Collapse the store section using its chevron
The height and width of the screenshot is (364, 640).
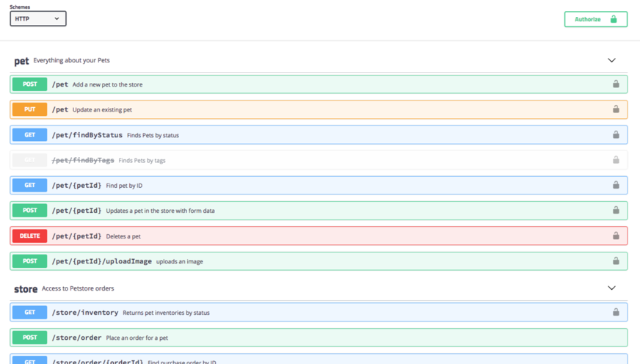(611, 288)
